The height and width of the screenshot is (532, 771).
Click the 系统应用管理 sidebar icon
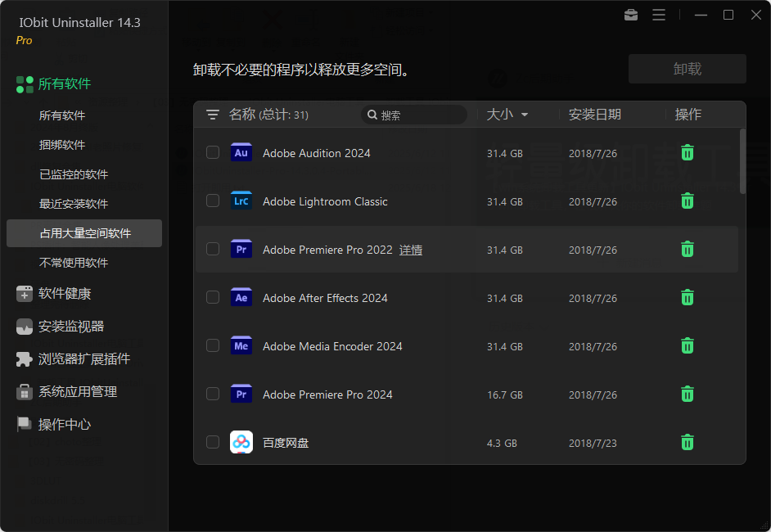click(25, 392)
